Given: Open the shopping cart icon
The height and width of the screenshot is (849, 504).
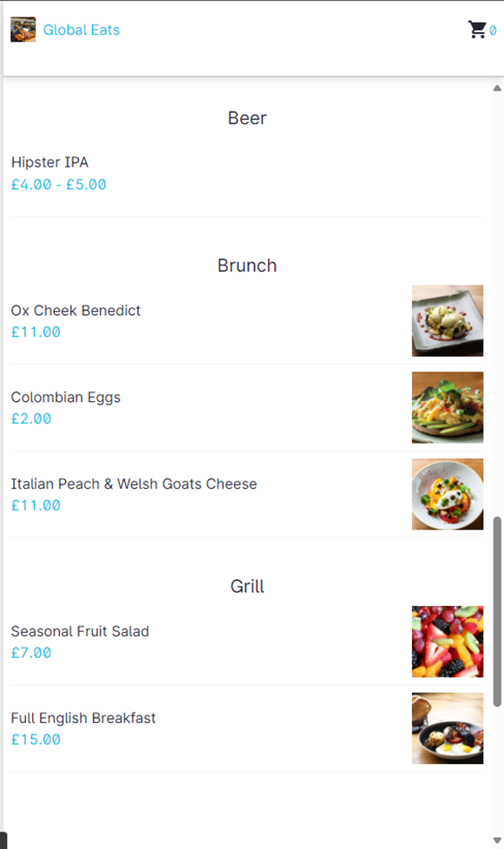Looking at the screenshot, I should click(x=477, y=28).
